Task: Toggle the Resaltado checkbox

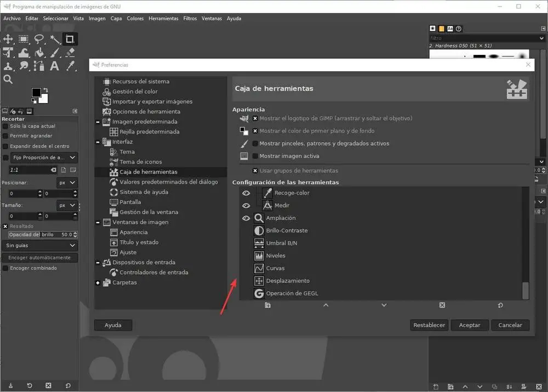Action: click(x=5, y=226)
